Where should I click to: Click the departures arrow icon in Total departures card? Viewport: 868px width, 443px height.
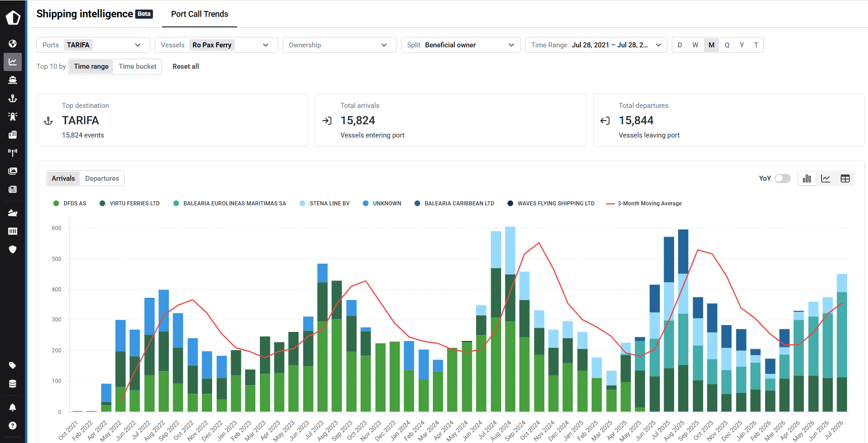605,121
